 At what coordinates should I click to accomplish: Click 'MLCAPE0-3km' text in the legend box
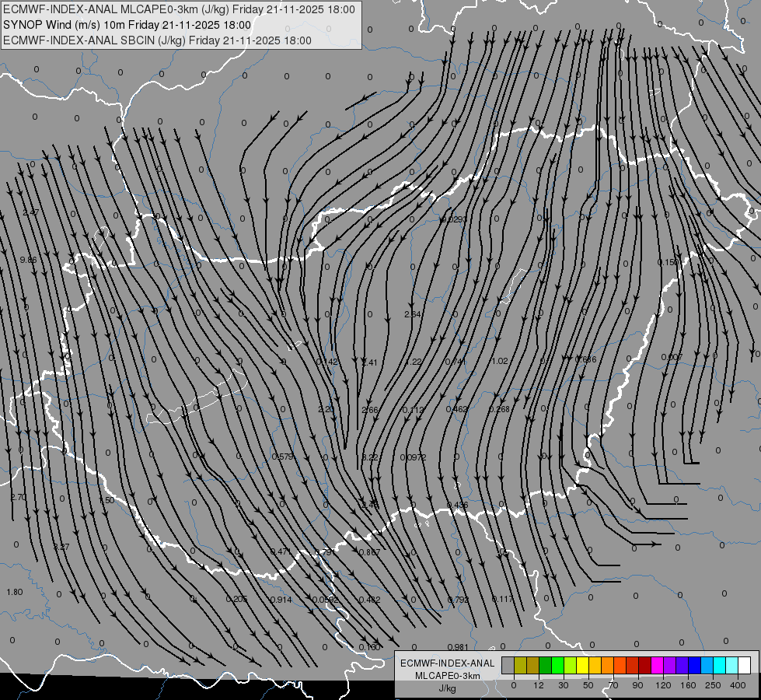pos(448,676)
